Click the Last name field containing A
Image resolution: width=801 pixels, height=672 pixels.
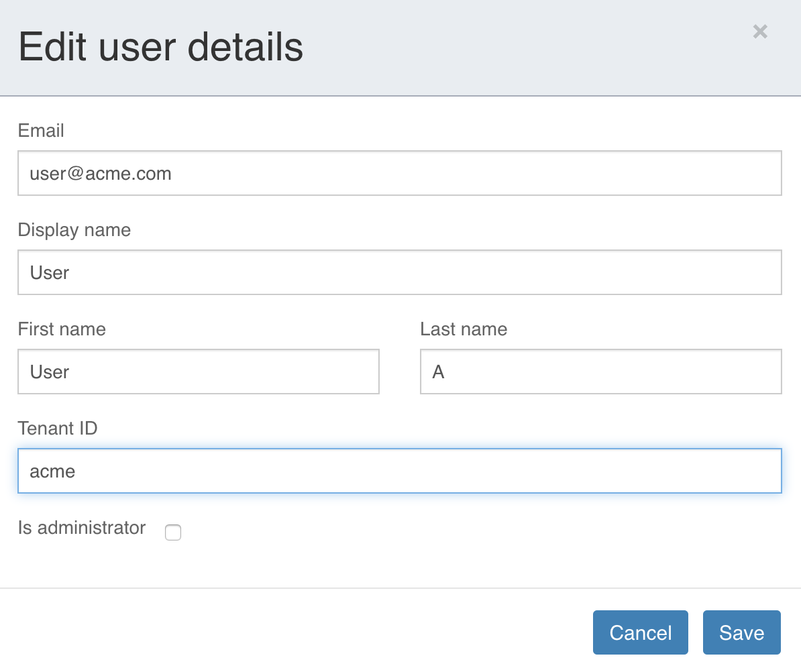tap(600, 372)
